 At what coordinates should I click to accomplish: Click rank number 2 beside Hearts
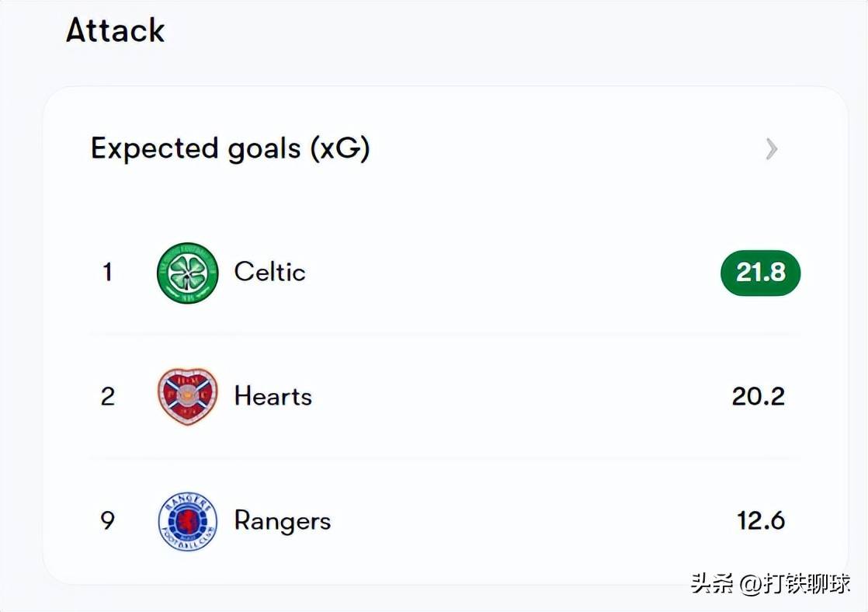pos(107,397)
